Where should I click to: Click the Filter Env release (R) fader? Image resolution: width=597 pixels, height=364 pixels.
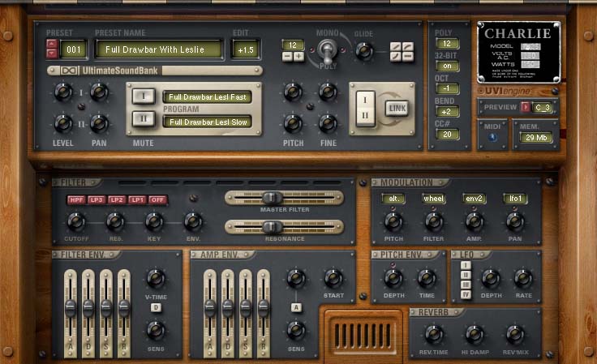124,308
